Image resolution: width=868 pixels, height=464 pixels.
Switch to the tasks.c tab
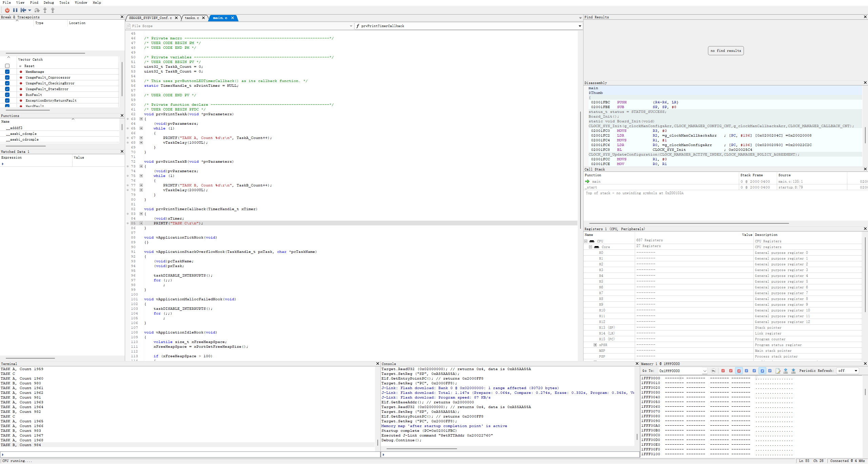point(192,18)
